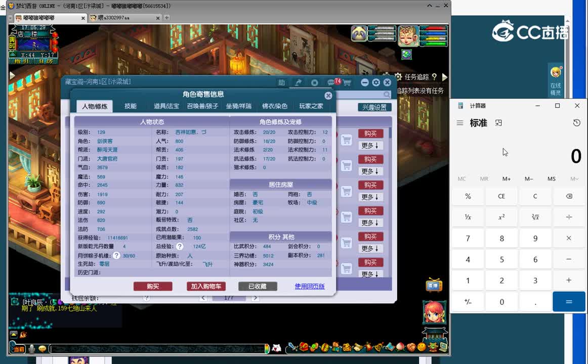Viewport: 588px width, 364px height.
Task: Click the chat bubble icon in chat bar
Action: pyautogui.click(x=43, y=349)
